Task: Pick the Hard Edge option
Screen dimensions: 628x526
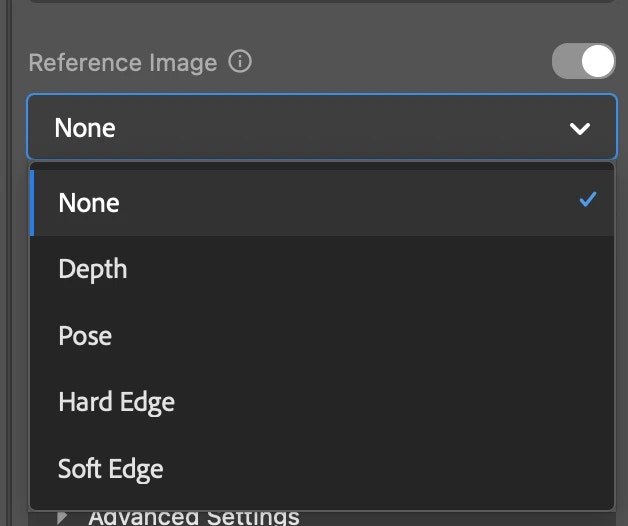Action: (116, 402)
